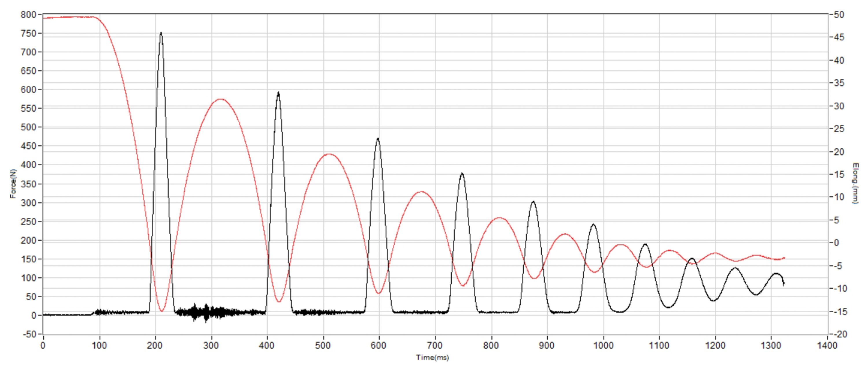Click the red curve's first rebound crest near 320 ms
Viewport: 868px width, 365px height.
(x=221, y=99)
